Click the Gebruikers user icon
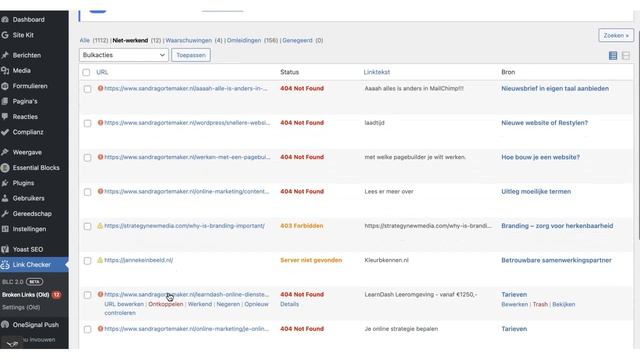 point(5,198)
